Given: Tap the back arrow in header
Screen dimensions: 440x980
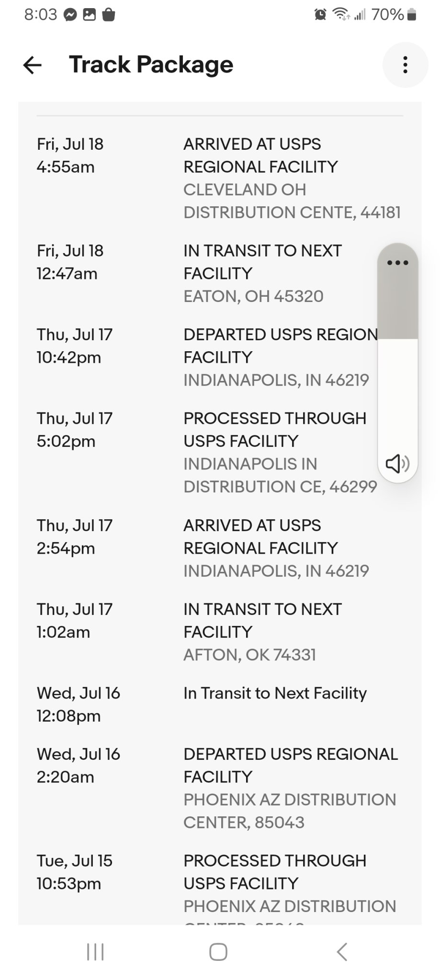Looking at the screenshot, I should 33,65.
